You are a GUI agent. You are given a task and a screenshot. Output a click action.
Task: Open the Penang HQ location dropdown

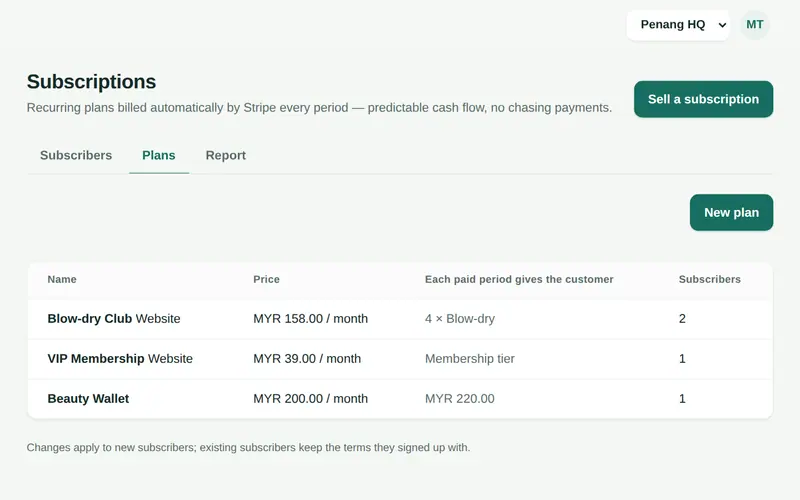click(x=678, y=24)
